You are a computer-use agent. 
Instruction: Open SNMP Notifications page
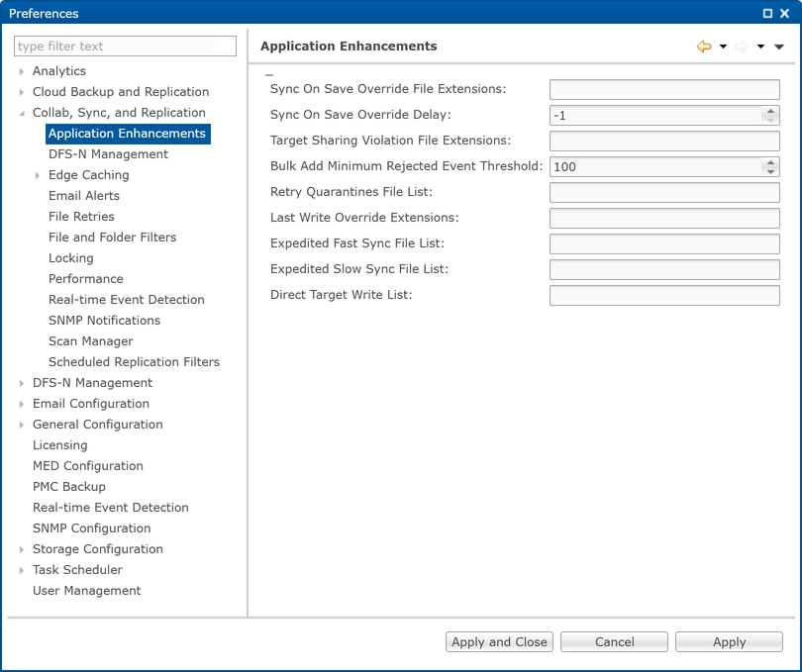(x=104, y=321)
